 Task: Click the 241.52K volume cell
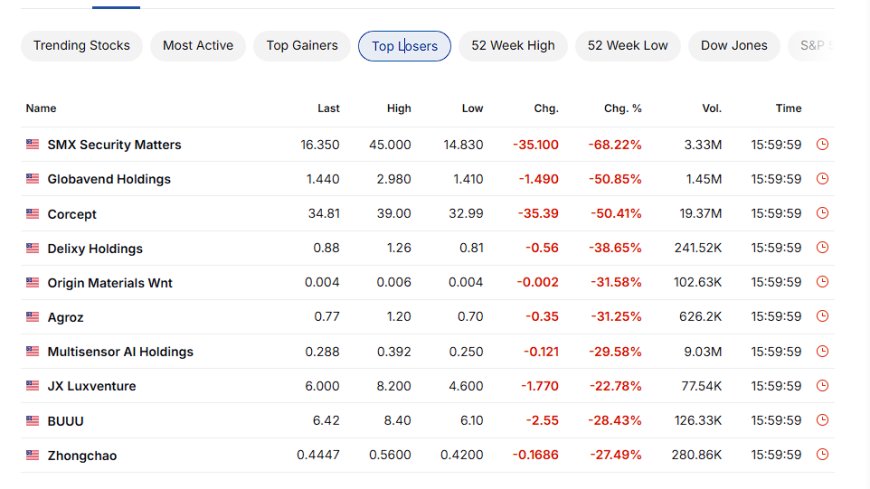point(698,248)
